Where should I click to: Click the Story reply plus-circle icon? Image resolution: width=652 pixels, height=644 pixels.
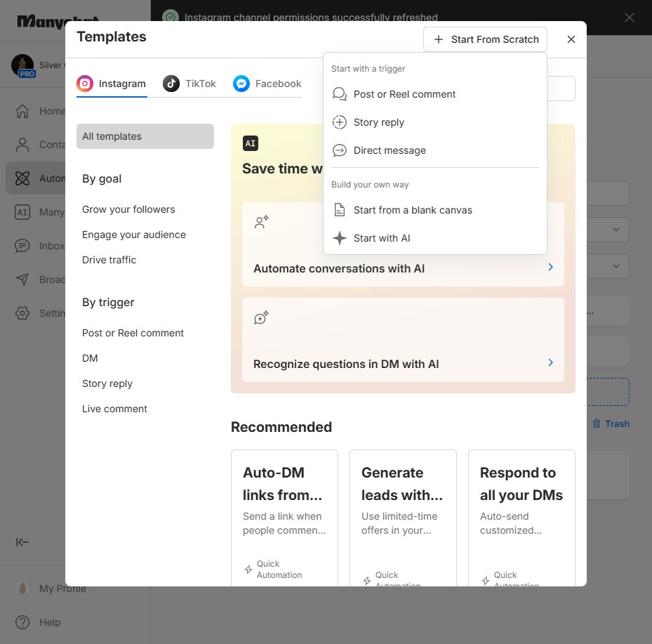tap(339, 122)
